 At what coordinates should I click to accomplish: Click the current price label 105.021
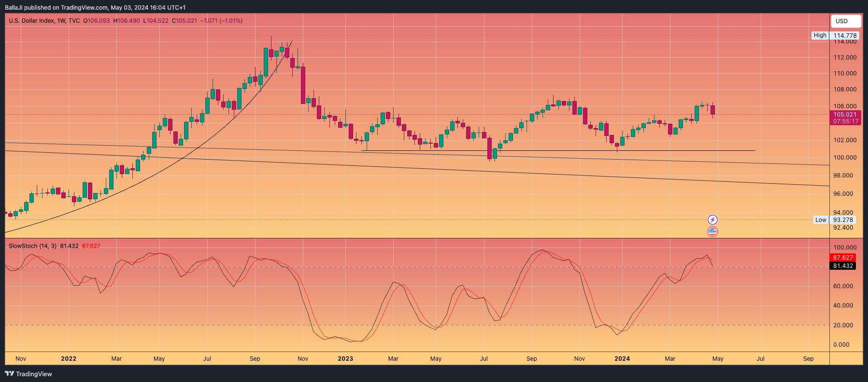pos(845,115)
